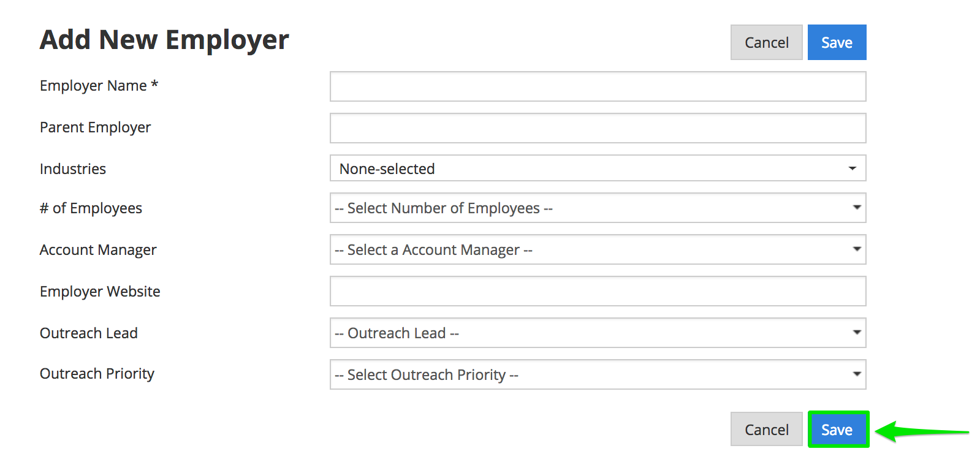Click the 'Employer Name *' label

click(99, 86)
